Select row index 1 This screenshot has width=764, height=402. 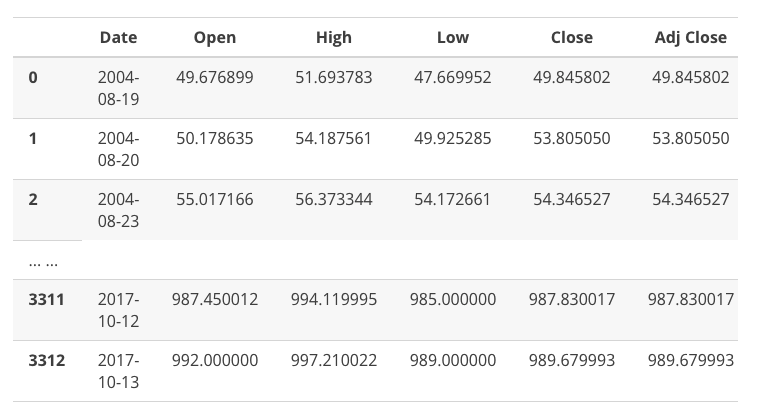click(33, 138)
